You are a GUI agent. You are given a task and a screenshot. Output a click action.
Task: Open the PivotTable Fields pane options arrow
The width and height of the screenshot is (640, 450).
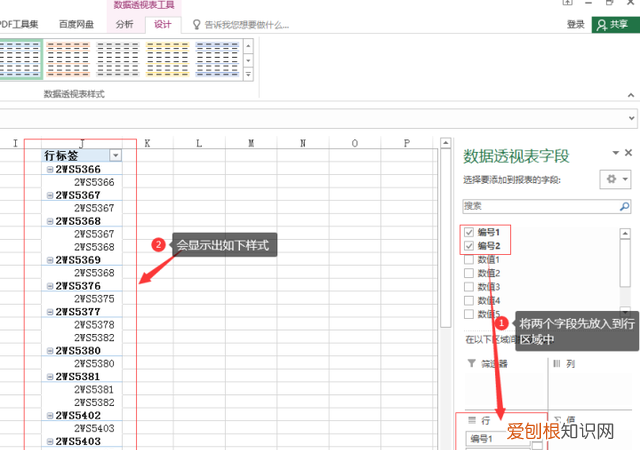pos(613,153)
